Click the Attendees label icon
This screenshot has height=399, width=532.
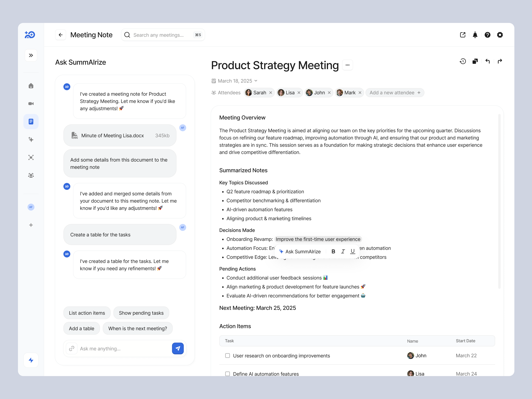(214, 93)
